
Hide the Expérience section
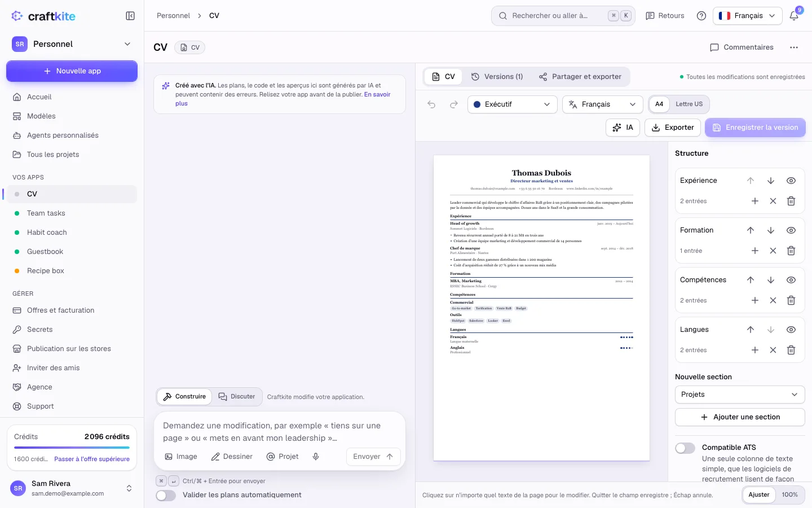[x=791, y=181]
